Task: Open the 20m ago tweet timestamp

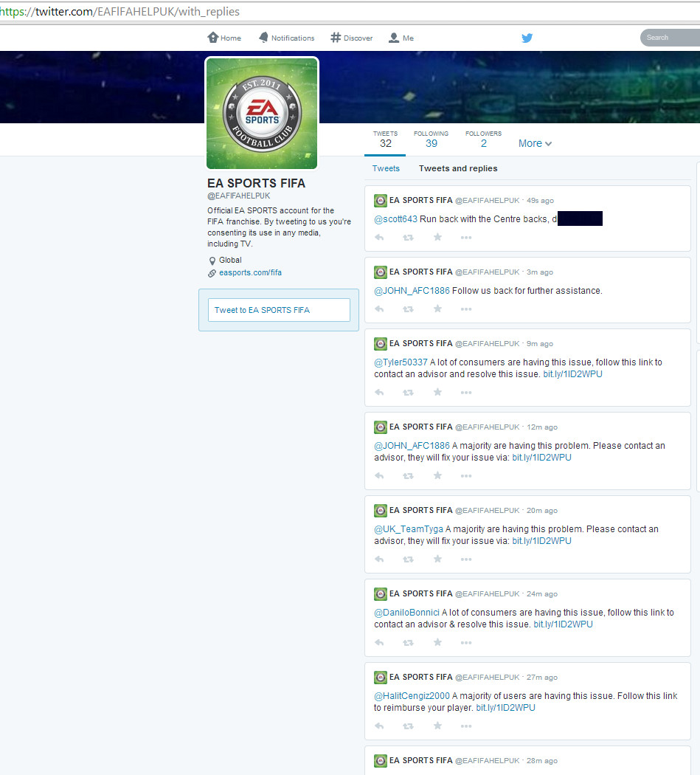Action: click(x=542, y=511)
